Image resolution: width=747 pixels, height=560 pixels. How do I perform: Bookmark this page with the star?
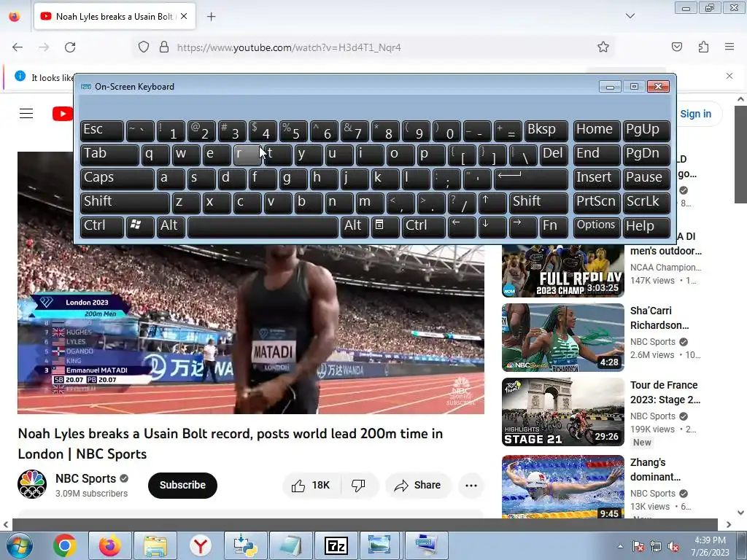[603, 47]
